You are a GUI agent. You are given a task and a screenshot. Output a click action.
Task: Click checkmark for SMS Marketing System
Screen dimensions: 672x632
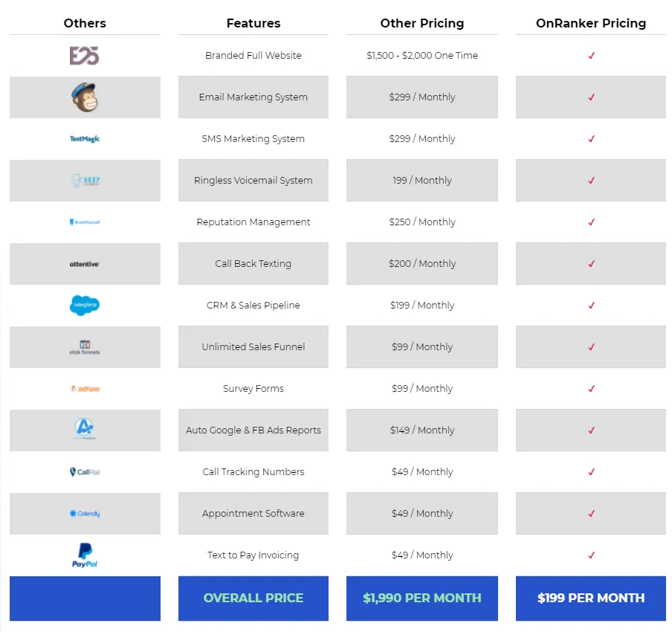click(x=591, y=138)
